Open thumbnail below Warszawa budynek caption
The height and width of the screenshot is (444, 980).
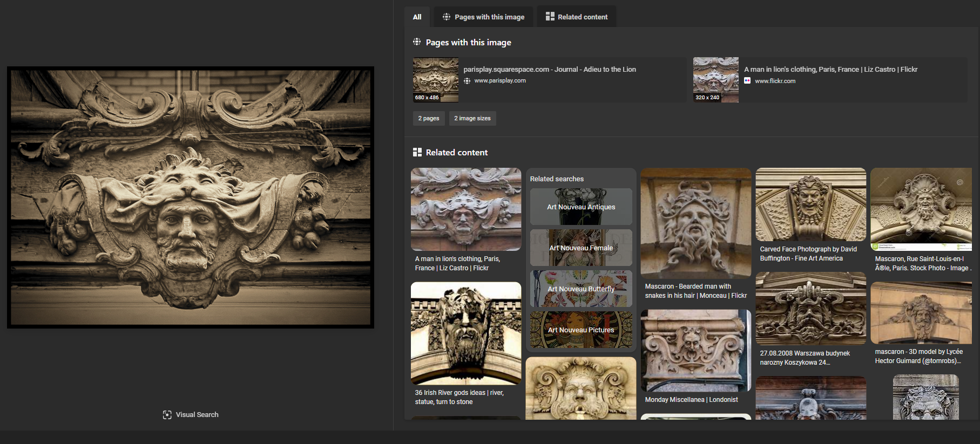(811, 398)
